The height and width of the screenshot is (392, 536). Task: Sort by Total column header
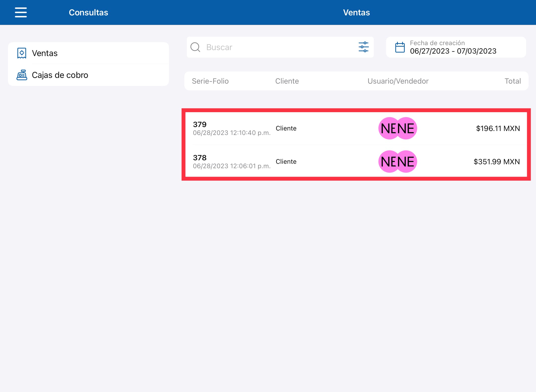point(513,81)
